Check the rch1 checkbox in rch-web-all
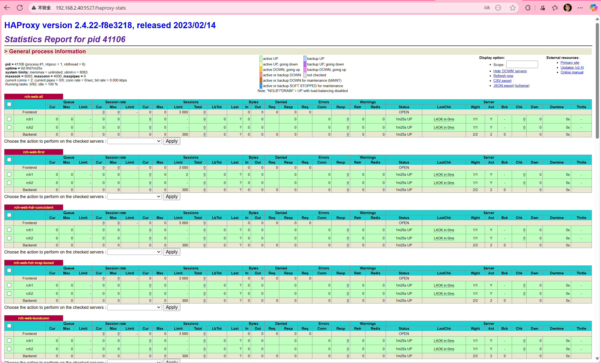This screenshot has width=601, height=364. coord(9,119)
